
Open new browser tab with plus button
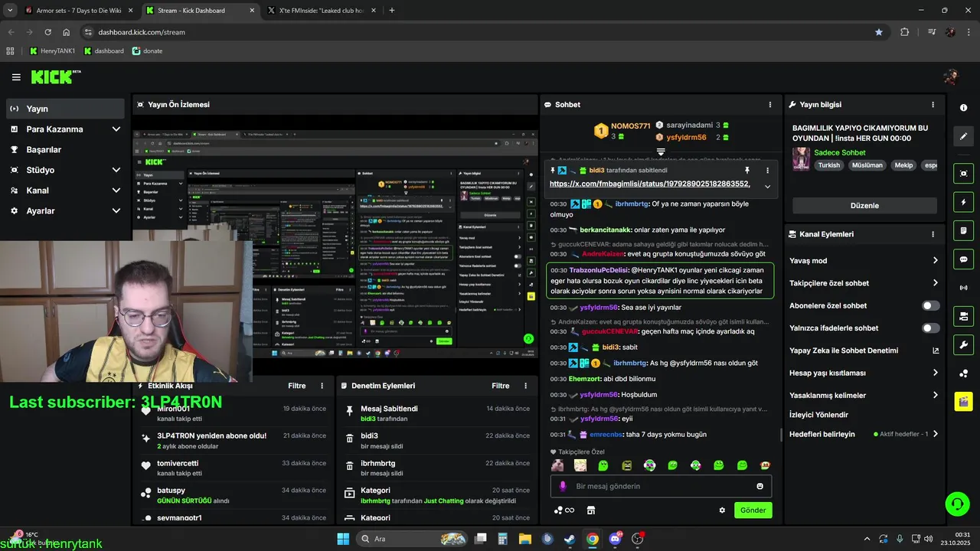(392, 11)
